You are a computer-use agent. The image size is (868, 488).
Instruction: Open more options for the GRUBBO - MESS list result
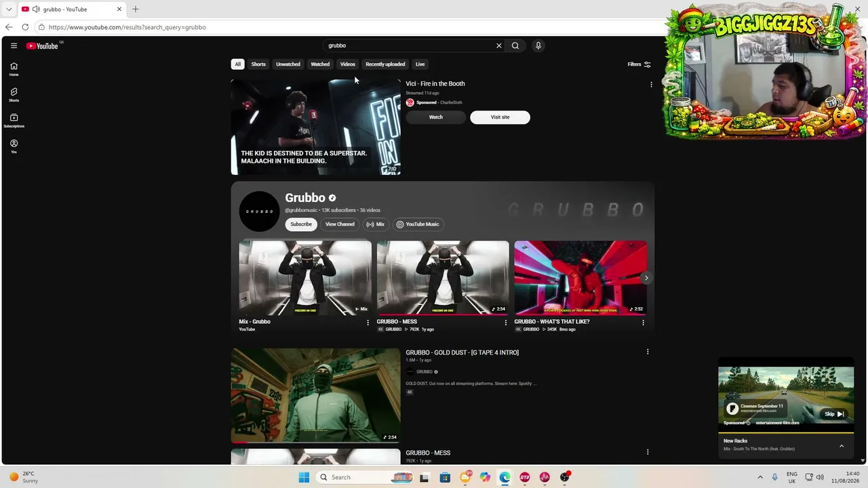point(648,452)
